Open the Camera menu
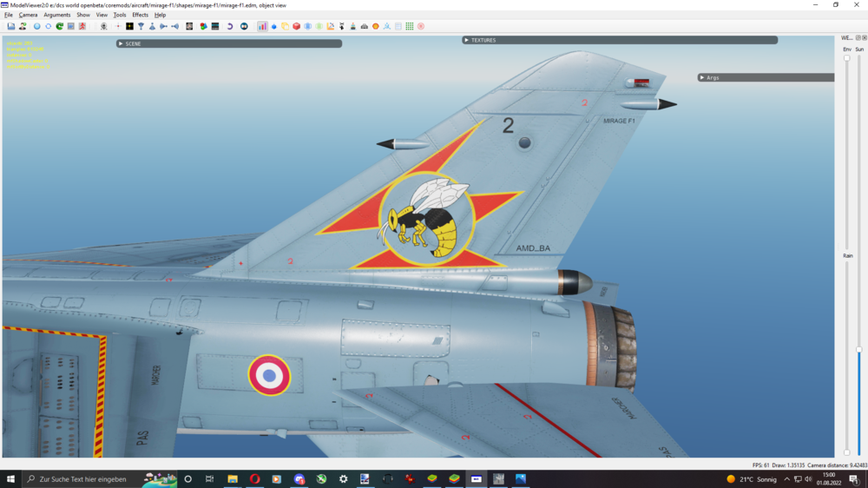This screenshot has width=868, height=488. pyautogui.click(x=29, y=15)
